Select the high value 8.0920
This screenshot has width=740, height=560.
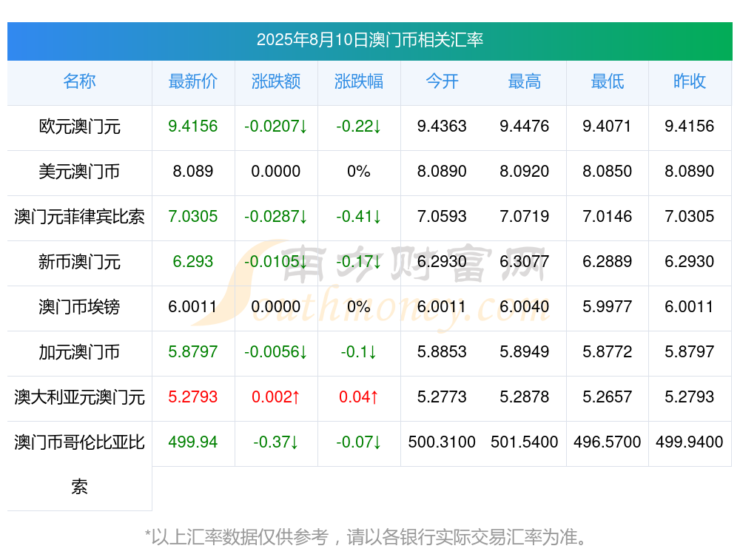[525, 171]
